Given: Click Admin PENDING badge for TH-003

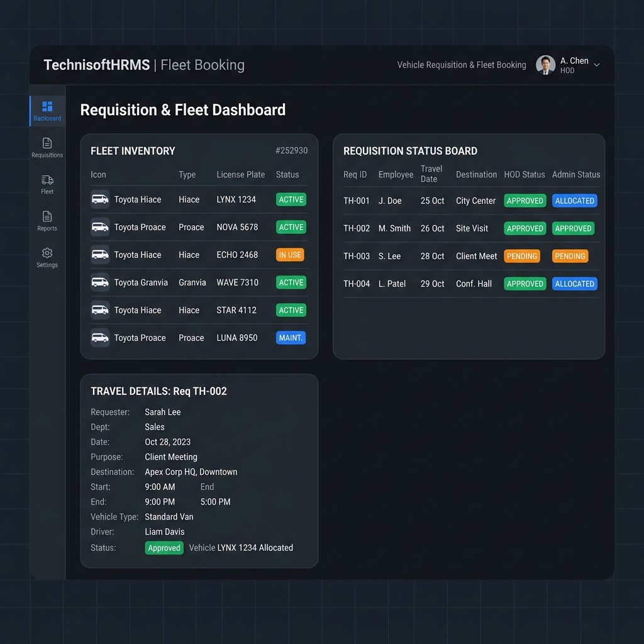Looking at the screenshot, I should point(570,257).
